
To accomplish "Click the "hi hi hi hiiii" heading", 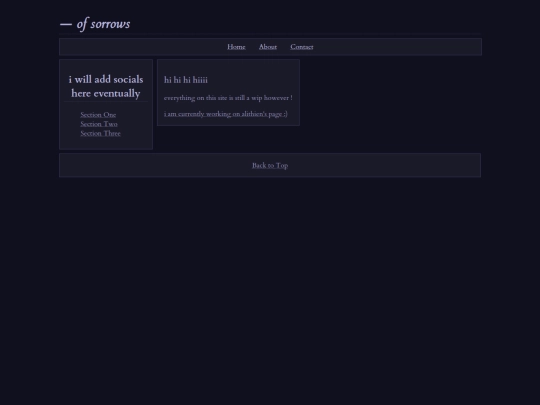I will click(x=186, y=80).
